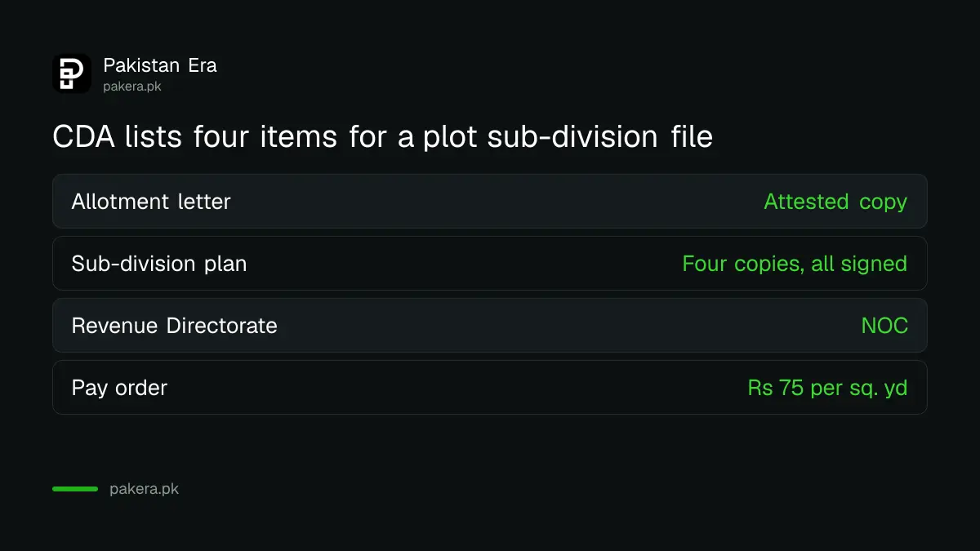Image resolution: width=980 pixels, height=551 pixels.
Task: Click the Revenue Directorate label
Action: tap(175, 325)
